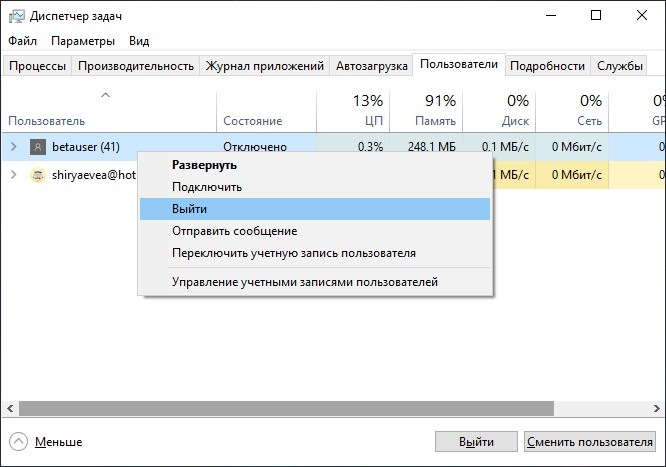
Task: Expand the betauser (41) row
Action: pos(14,147)
